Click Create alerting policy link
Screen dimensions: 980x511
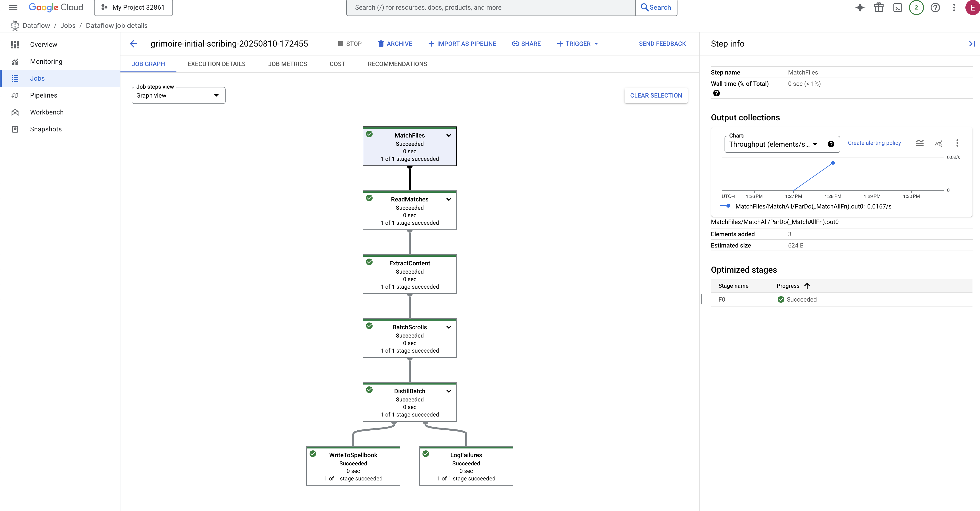click(x=874, y=143)
